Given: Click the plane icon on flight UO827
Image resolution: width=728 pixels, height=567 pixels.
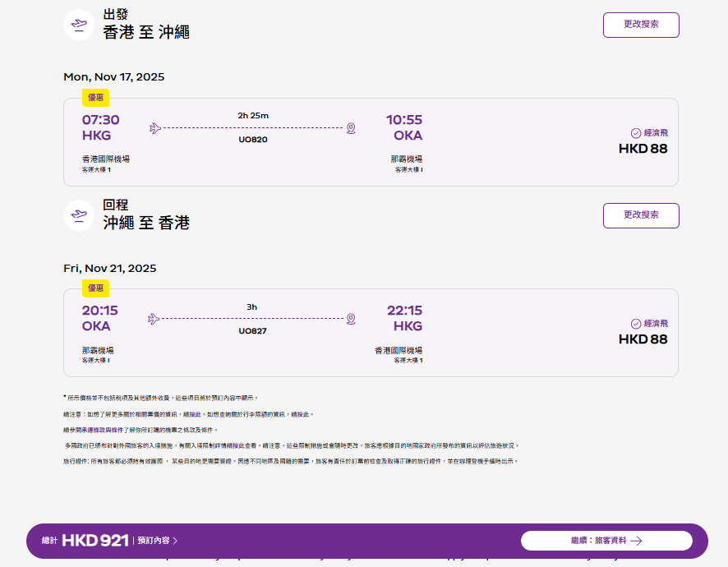Looking at the screenshot, I should 153,319.
